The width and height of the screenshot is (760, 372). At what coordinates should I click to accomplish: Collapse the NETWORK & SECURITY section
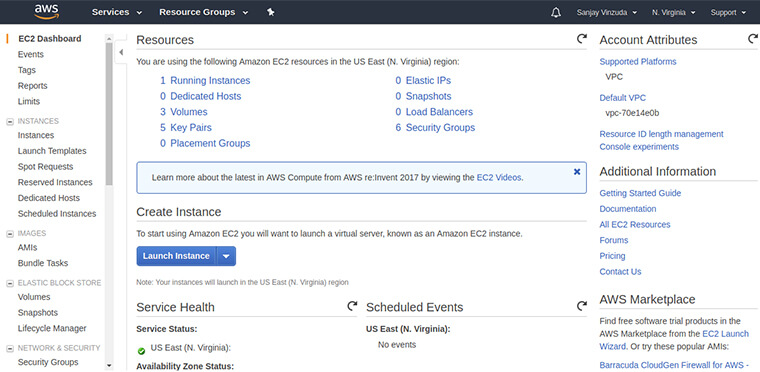(10, 349)
